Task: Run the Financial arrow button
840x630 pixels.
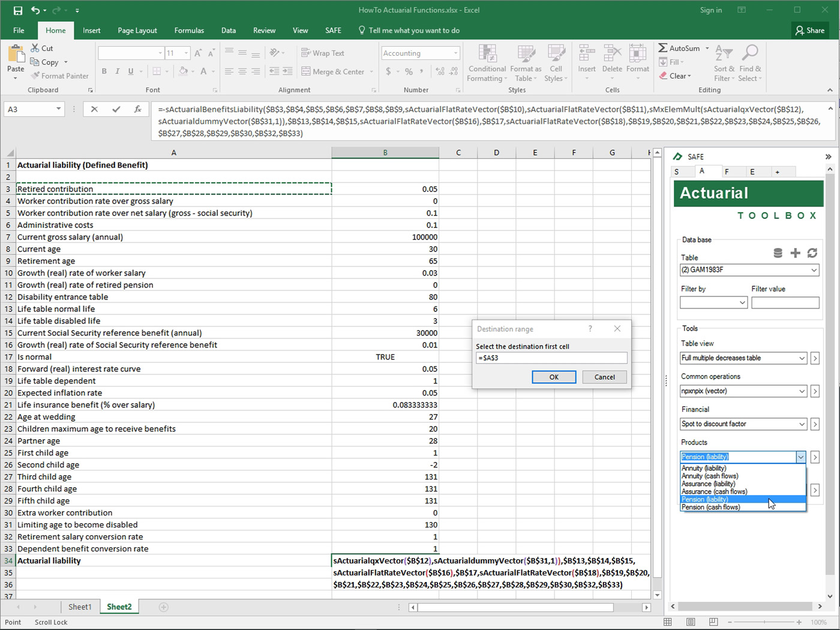Action: 815,424
